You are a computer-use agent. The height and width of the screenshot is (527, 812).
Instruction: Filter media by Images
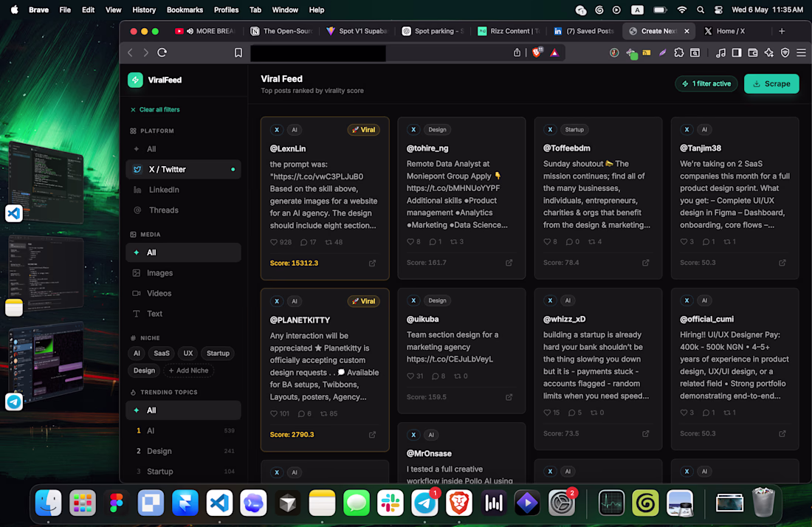[x=183, y=273]
